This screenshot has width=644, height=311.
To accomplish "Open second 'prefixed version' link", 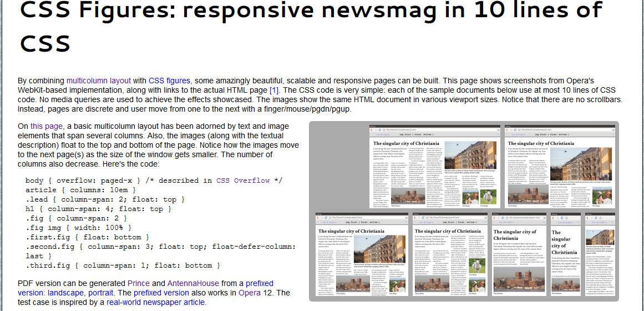I will point(161,293).
